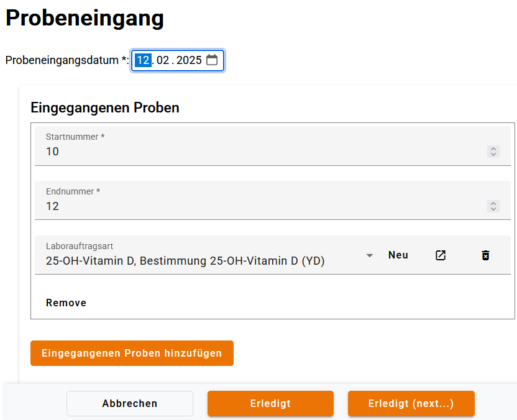
Task: Click the Remove link below Laborauftragsart
Action: point(66,303)
